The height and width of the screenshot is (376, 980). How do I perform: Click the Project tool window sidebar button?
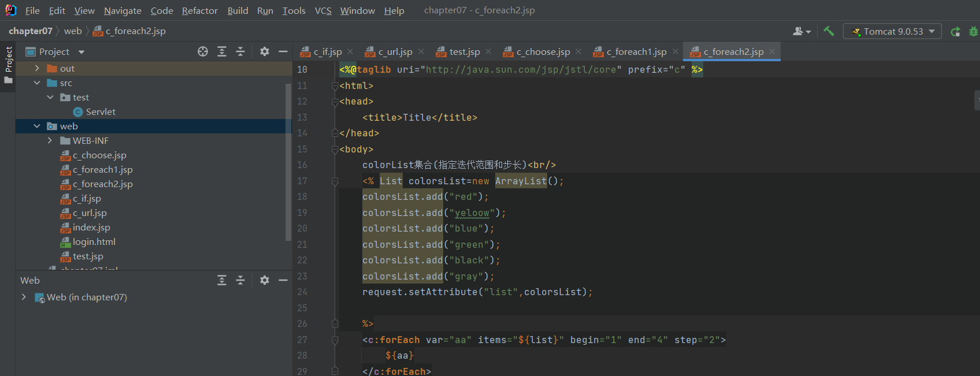(x=8, y=64)
